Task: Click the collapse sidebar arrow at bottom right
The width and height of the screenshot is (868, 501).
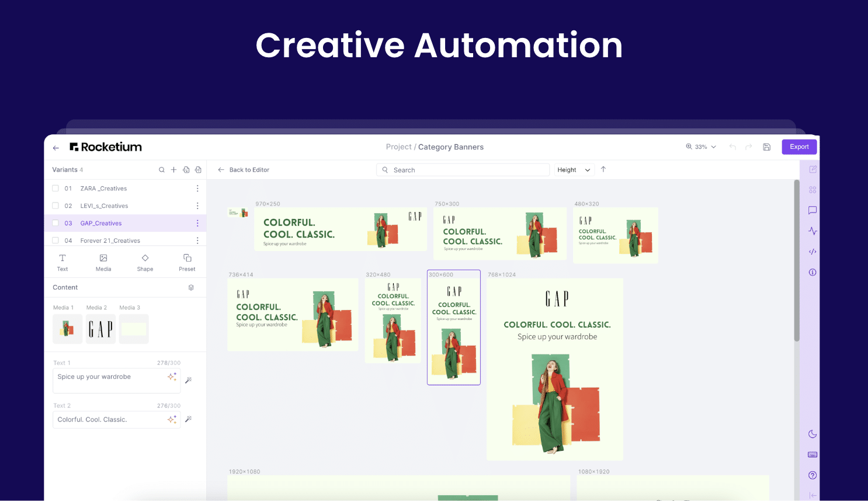Action: [x=813, y=495]
